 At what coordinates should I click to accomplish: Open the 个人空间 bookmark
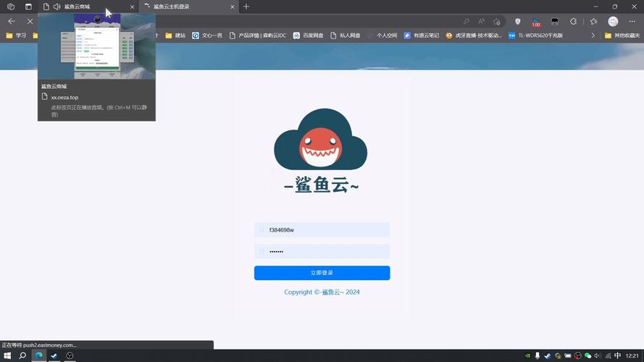pos(382,35)
